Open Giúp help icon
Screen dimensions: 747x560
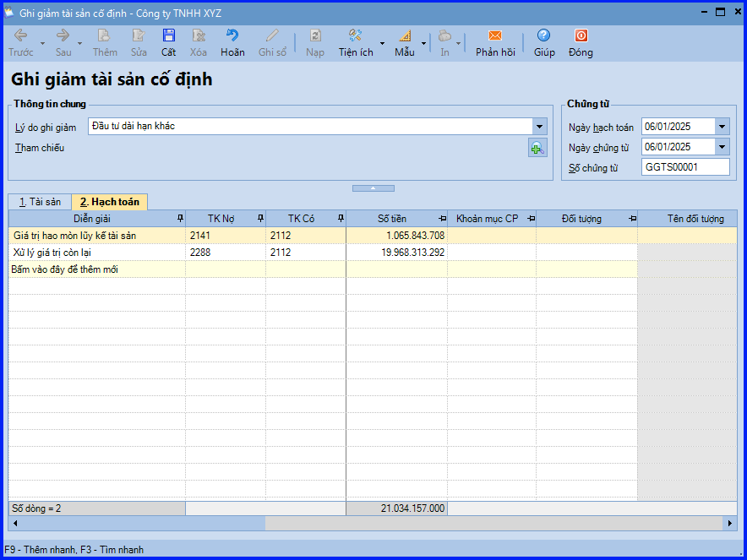tap(544, 36)
